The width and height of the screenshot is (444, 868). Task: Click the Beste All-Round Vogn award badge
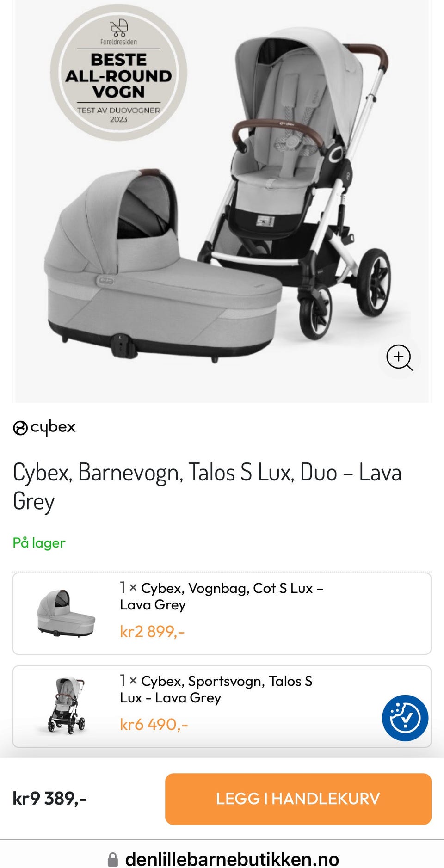pos(118,72)
